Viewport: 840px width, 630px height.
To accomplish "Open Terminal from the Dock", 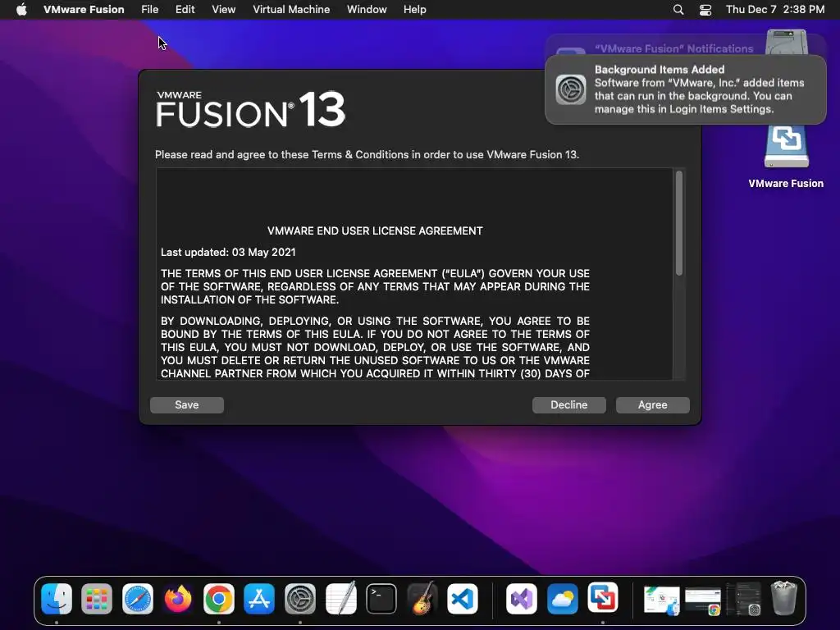I will (381, 598).
